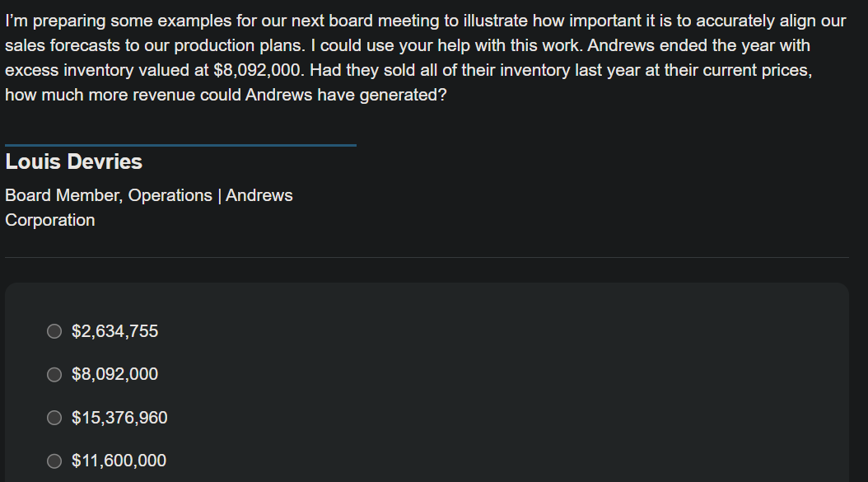Click the radio circle beside $15,376,960
The width and height of the screenshot is (868, 482).
click(54, 418)
